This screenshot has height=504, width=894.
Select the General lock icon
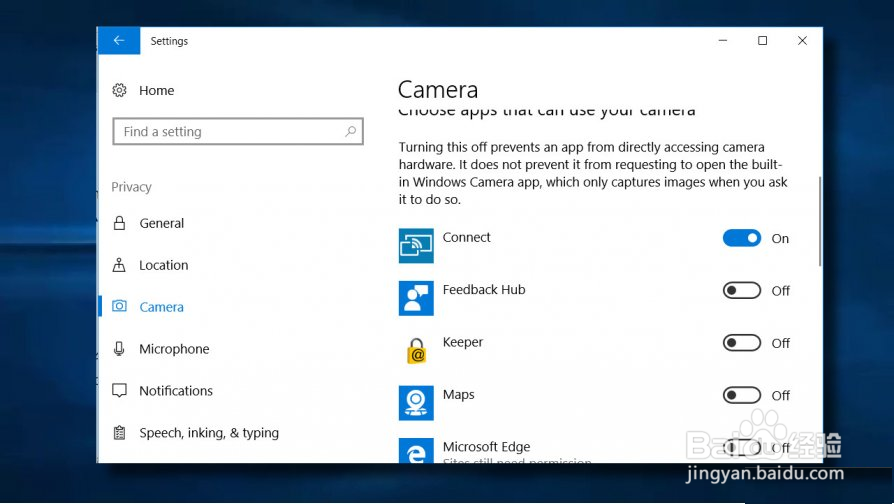coord(119,223)
